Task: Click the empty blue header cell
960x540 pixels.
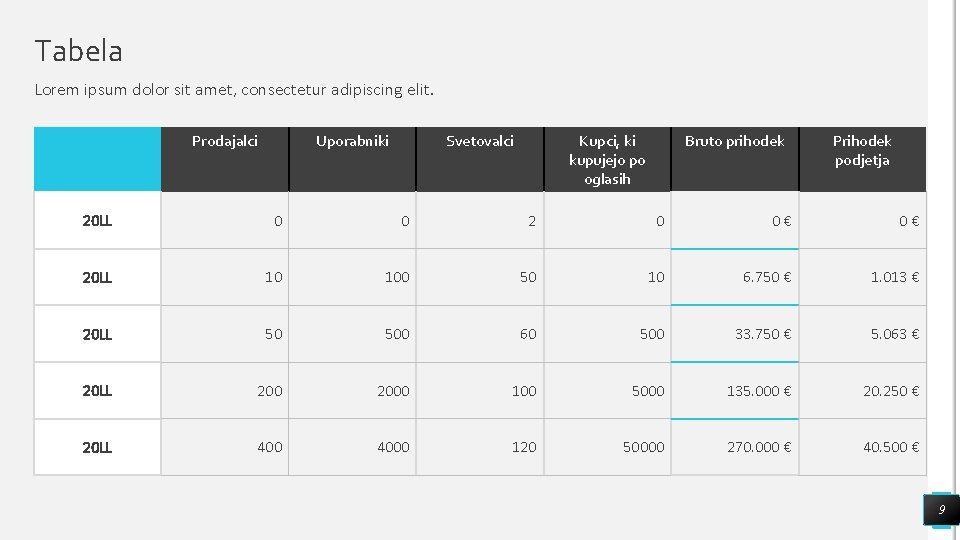Action: point(97,159)
